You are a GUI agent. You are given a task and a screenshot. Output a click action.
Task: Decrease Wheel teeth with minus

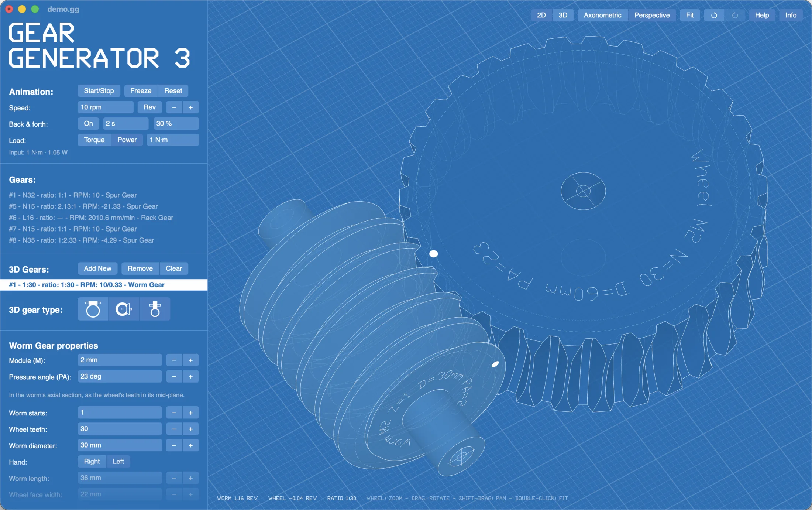[x=174, y=429]
